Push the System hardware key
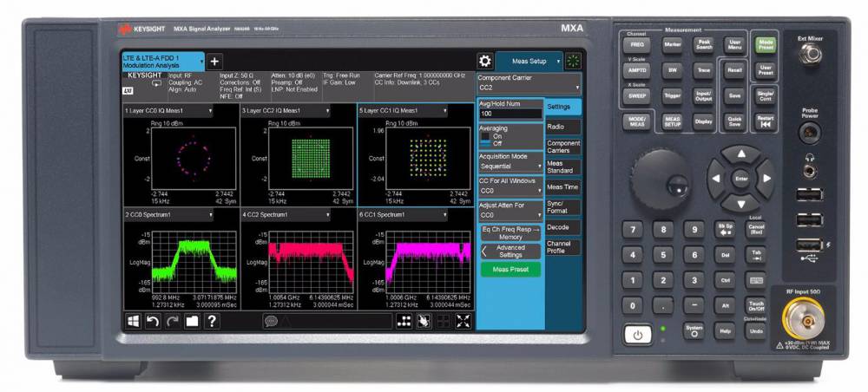 [x=694, y=330]
